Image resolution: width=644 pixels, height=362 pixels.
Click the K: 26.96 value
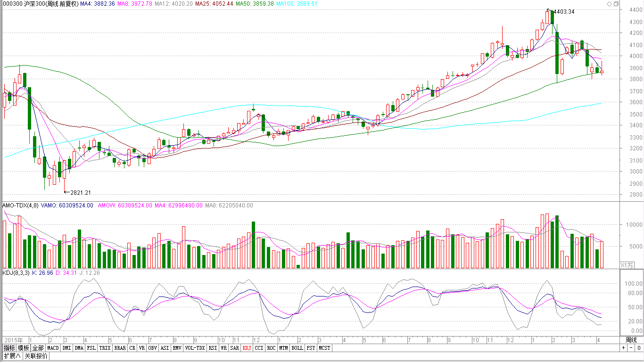pyautogui.click(x=41, y=273)
